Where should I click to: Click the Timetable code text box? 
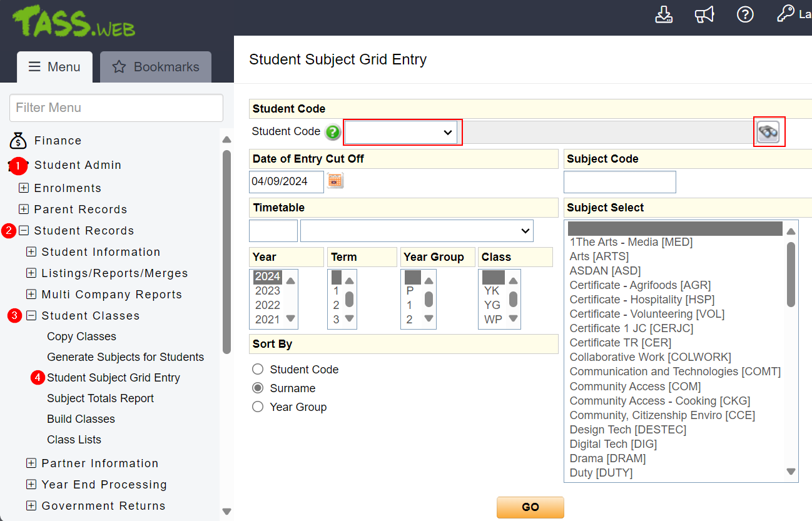pyautogui.click(x=273, y=231)
